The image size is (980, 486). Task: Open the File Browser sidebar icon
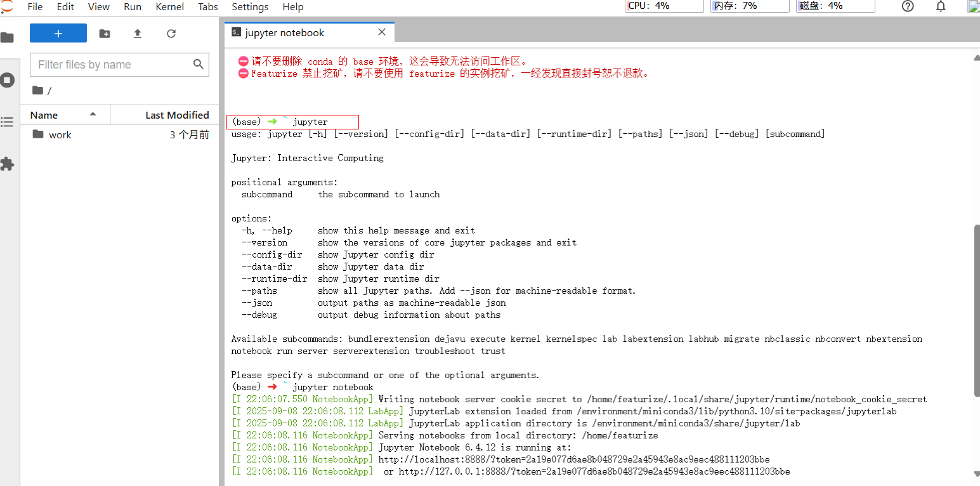tap(7, 37)
